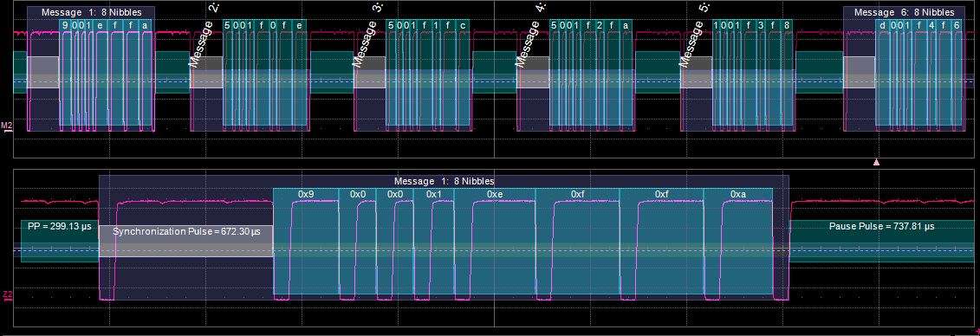Screen dimensions: 980x336
Task: Click the M2 trace label marker
Action: (x=6, y=126)
